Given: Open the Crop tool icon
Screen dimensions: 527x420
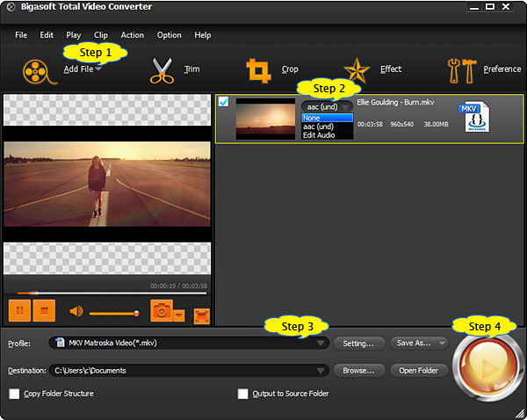Looking at the screenshot, I should click(x=258, y=70).
